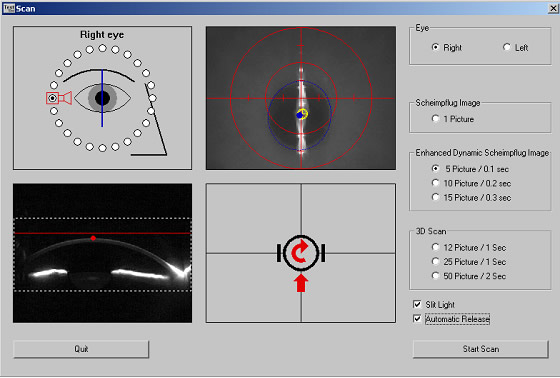Select the Right eye radio button
The width and height of the screenshot is (560, 378).
click(435, 47)
